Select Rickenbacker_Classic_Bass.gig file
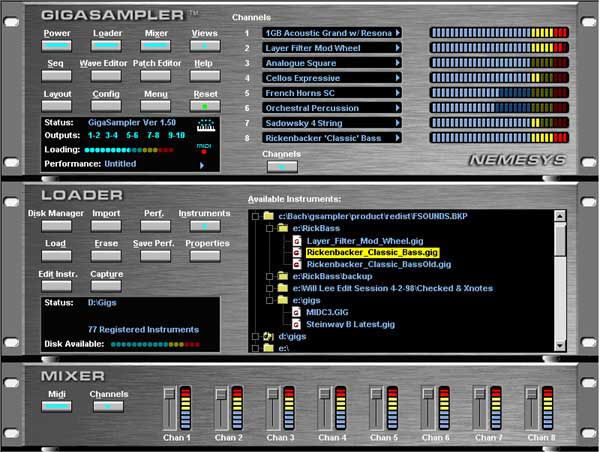Screen dimensions: 599x452 372,252
